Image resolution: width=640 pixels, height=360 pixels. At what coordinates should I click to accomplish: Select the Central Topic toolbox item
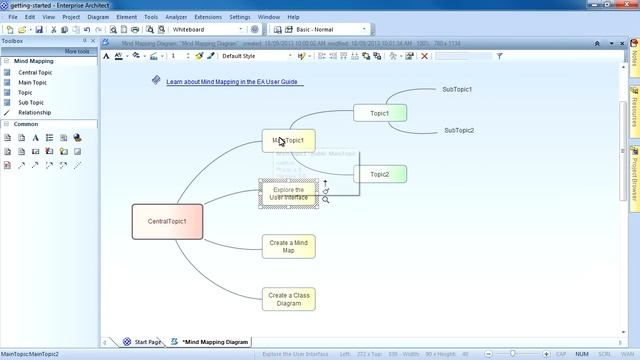[x=35, y=72]
